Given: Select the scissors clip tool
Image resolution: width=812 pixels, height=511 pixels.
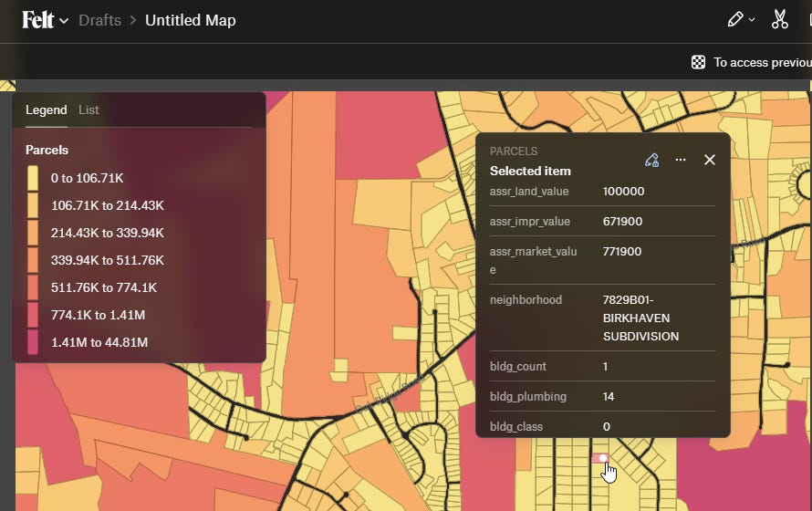Looking at the screenshot, I should pos(779,20).
